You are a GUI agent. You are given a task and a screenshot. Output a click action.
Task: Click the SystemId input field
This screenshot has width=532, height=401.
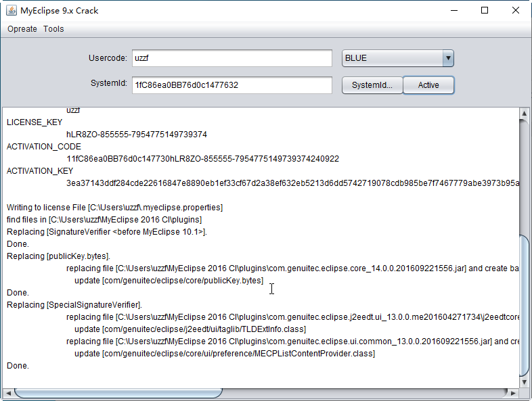[232, 85]
